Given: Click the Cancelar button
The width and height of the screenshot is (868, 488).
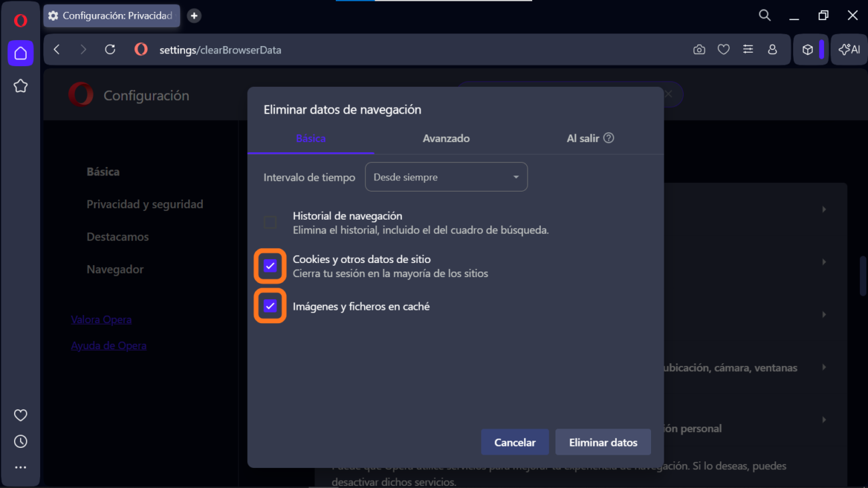Looking at the screenshot, I should tap(515, 443).
